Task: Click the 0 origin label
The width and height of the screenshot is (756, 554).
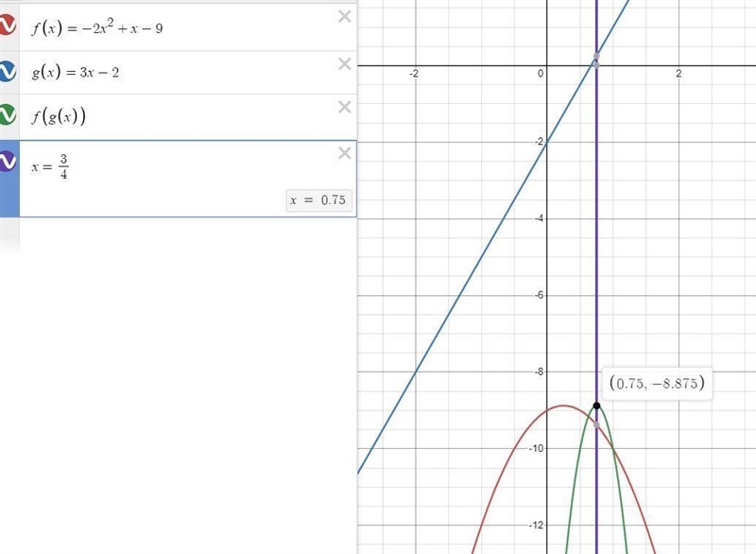Action: [541, 74]
